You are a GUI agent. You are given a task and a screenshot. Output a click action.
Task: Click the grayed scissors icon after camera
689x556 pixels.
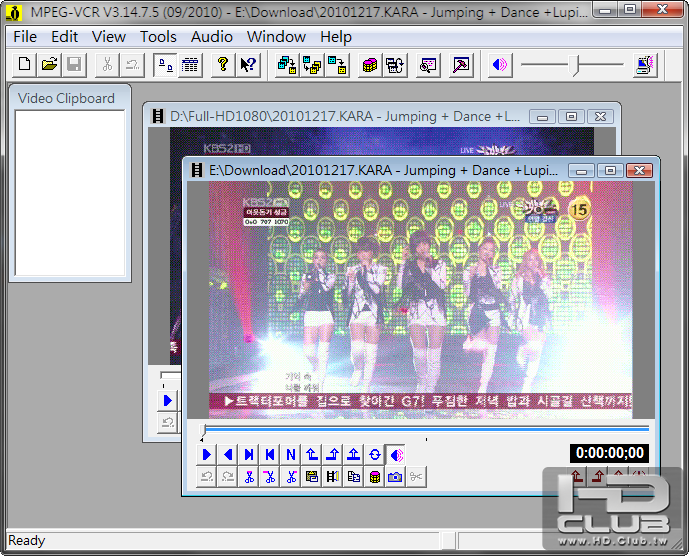click(416, 477)
